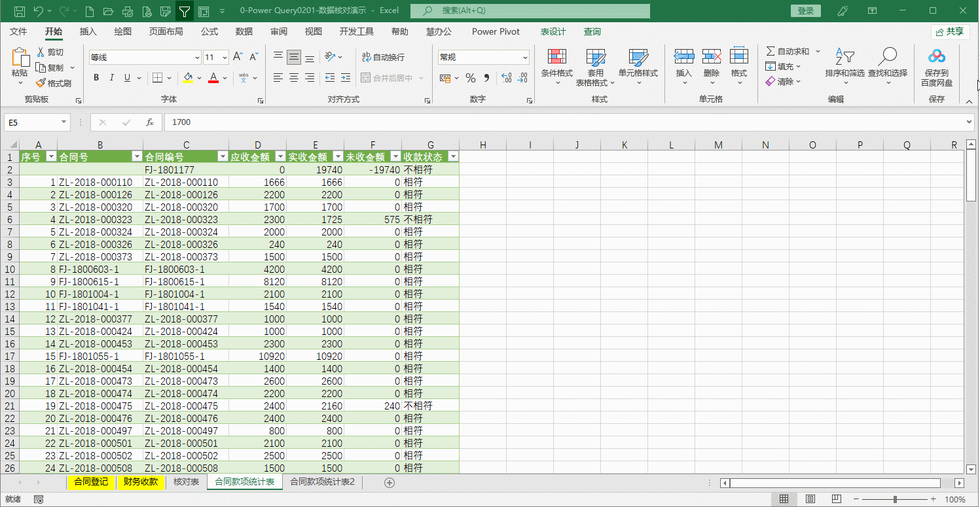Screen dimensions: 980x507
Task: Apply the cell borders icon
Action: click(157, 78)
